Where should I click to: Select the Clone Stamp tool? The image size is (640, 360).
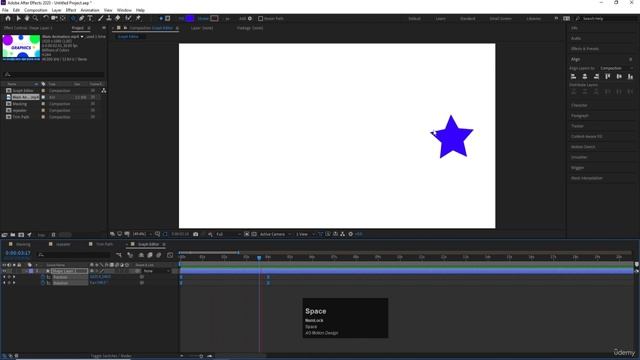click(x=109, y=18)
